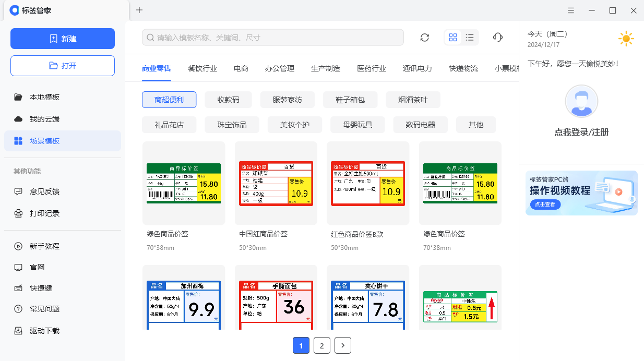Select the 餐饮行业 category tab
The width and height of the screenshot is (644, 361).
click(202, 68)
